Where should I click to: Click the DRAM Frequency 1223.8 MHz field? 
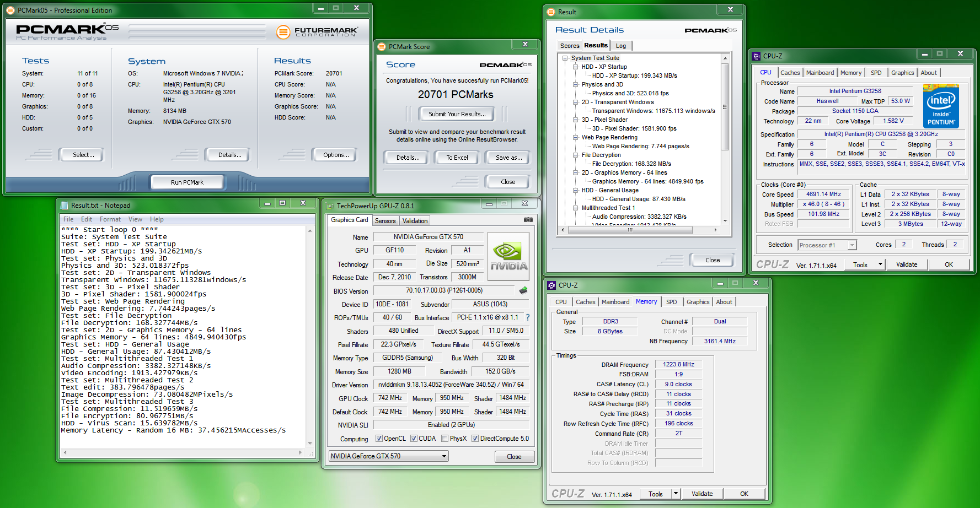(x=678, y=364)
